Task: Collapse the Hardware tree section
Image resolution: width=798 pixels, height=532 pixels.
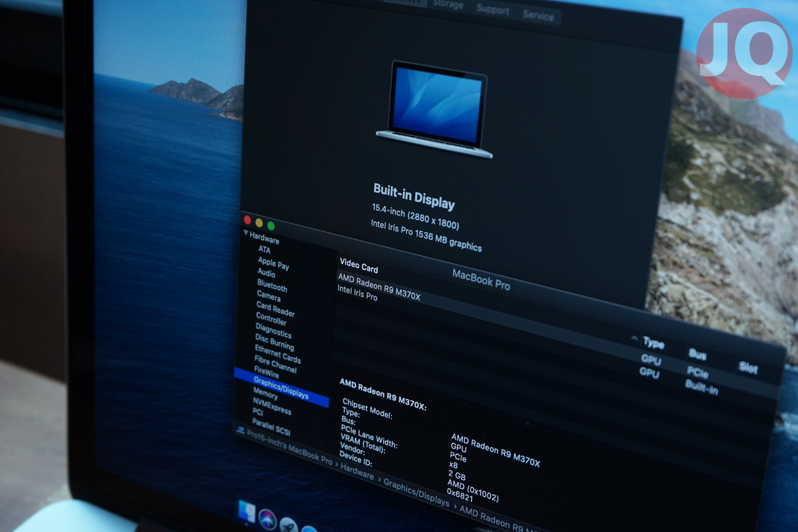Action: (x=245, y=233)
